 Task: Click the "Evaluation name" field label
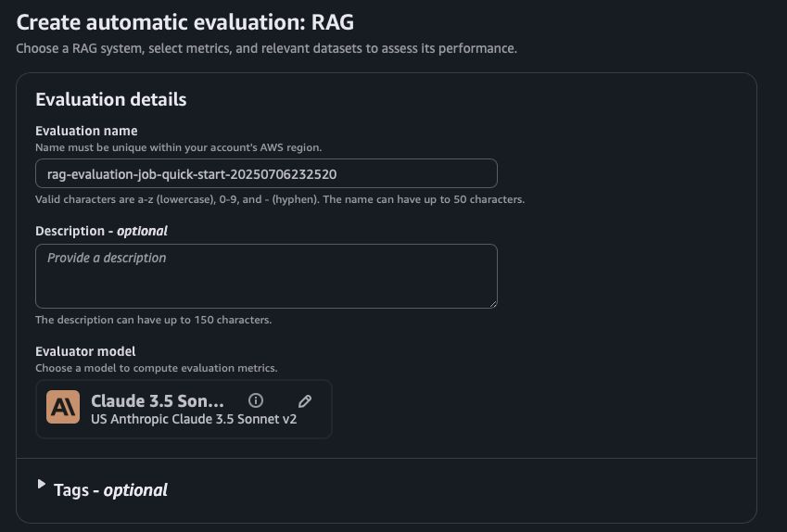pos(86,131)
